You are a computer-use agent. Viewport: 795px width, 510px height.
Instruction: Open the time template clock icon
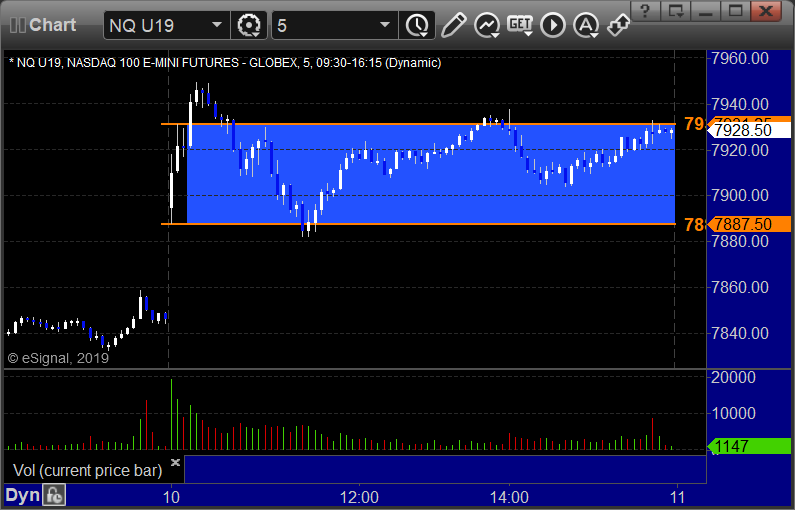(x=417, y=25)
